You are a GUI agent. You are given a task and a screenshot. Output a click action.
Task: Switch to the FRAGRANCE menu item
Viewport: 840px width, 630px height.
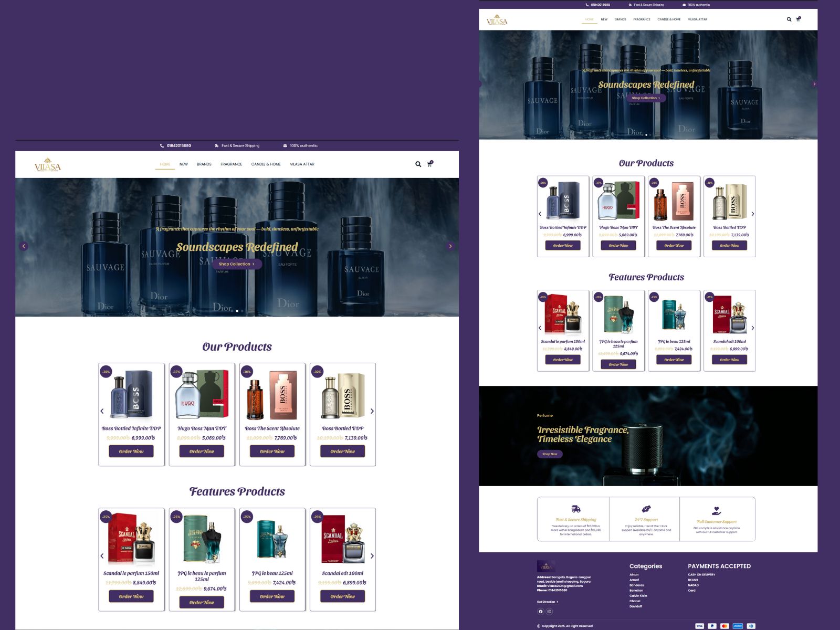[232, 164]
